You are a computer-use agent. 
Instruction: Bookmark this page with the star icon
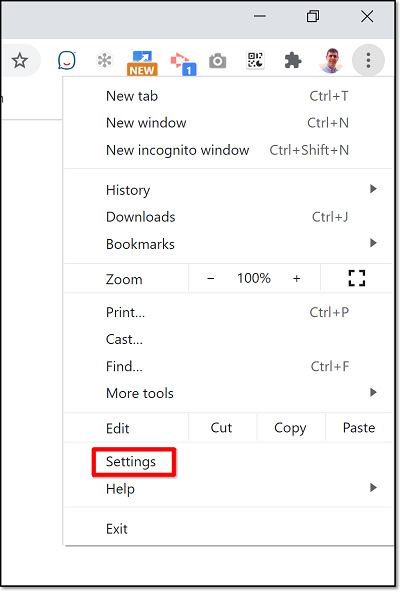20,60
